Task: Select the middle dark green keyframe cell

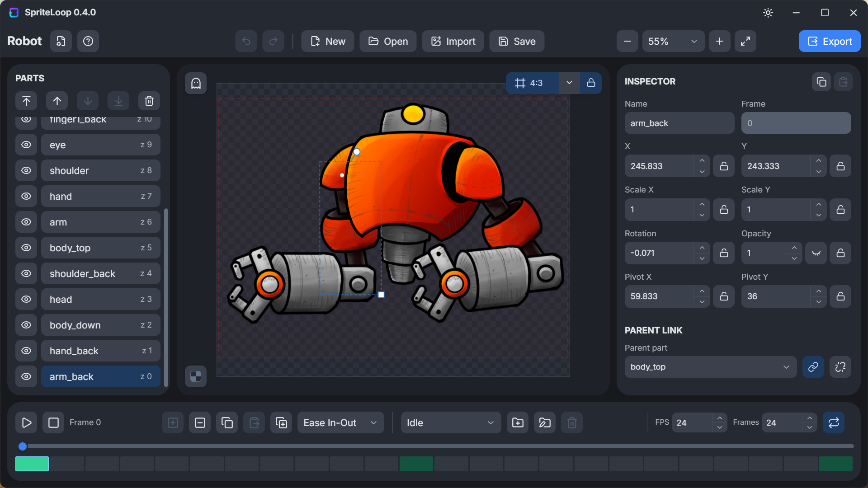Action: 416,464
